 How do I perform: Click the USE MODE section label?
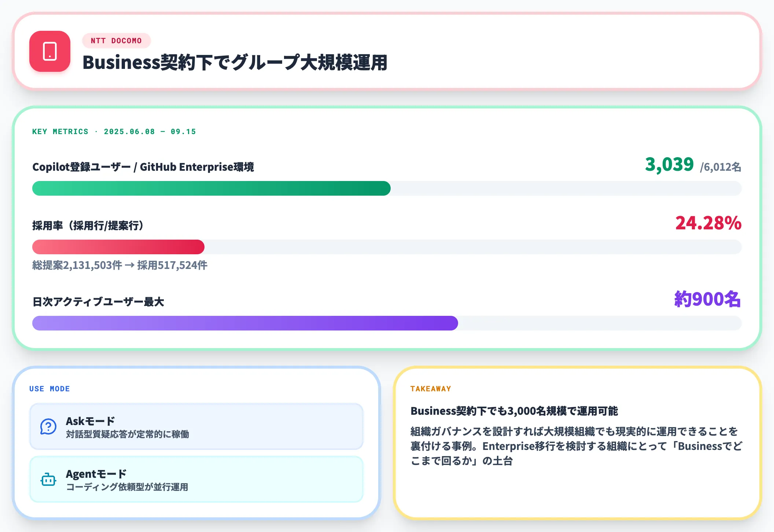[49, 389]
